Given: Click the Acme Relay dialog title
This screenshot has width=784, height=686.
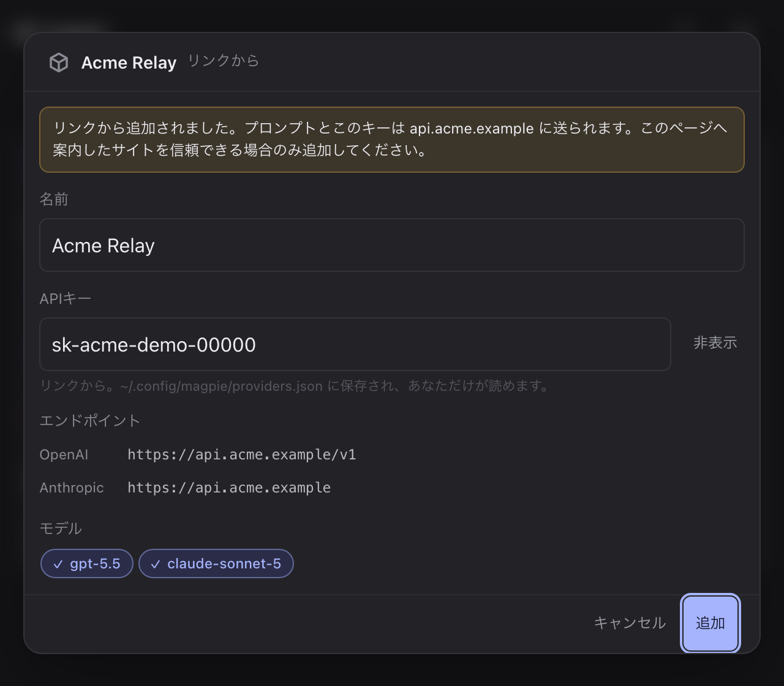Looking at the screenshot, I should click(x=129, y=62).
